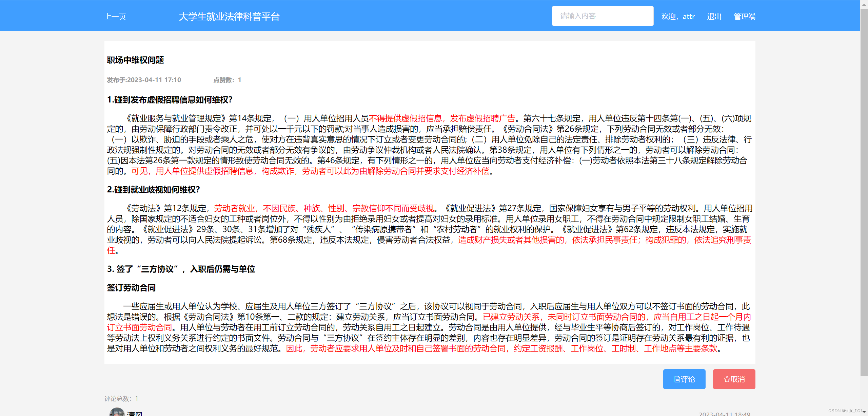
Task: Log out using 退出
Action: 714,17
